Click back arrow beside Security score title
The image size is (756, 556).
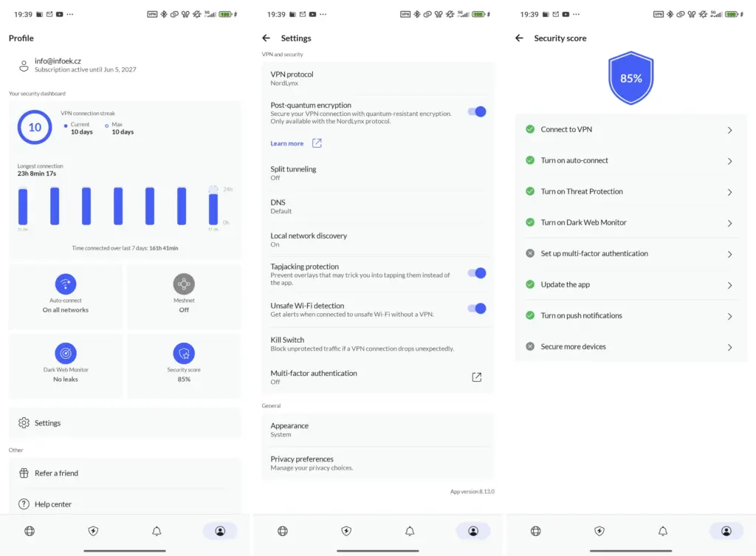[x=519, y=38]
